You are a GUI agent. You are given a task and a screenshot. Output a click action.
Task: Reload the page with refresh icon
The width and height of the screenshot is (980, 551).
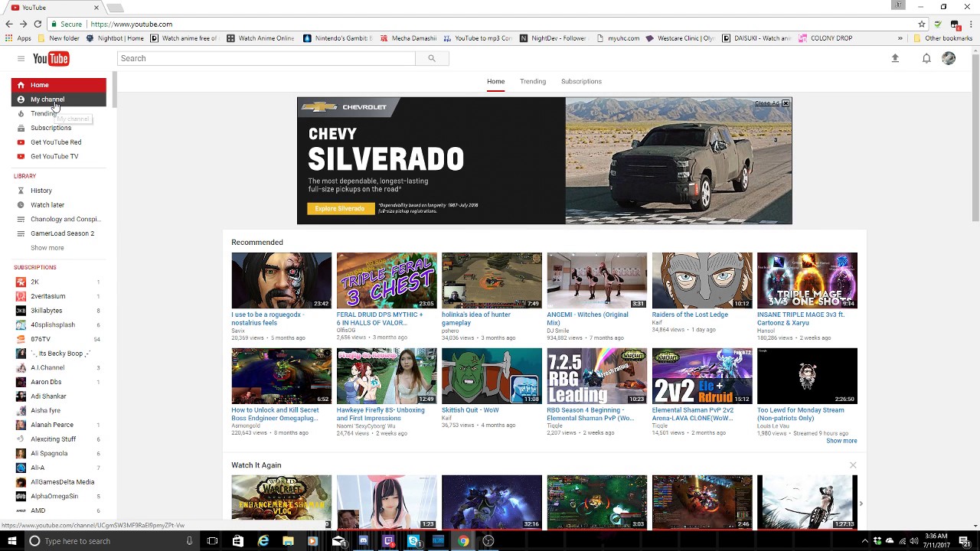click(x=37, y=24)
